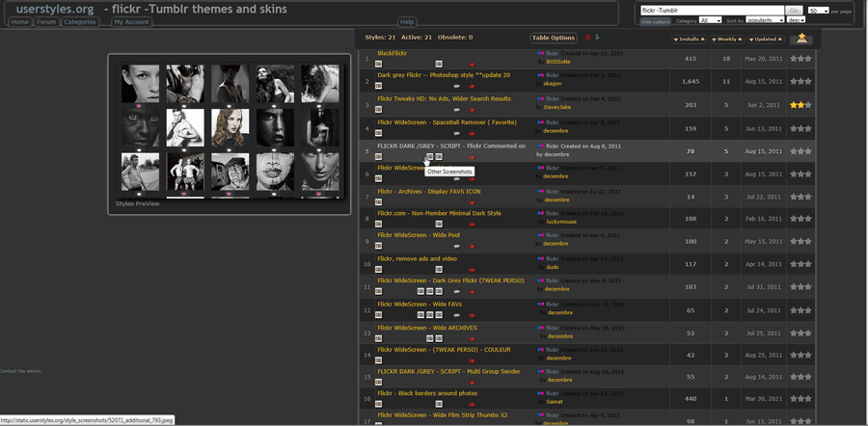Click comment bubble in Wide Pool row
This screenshot has width=868, height=426.
(x=457, y=246)
